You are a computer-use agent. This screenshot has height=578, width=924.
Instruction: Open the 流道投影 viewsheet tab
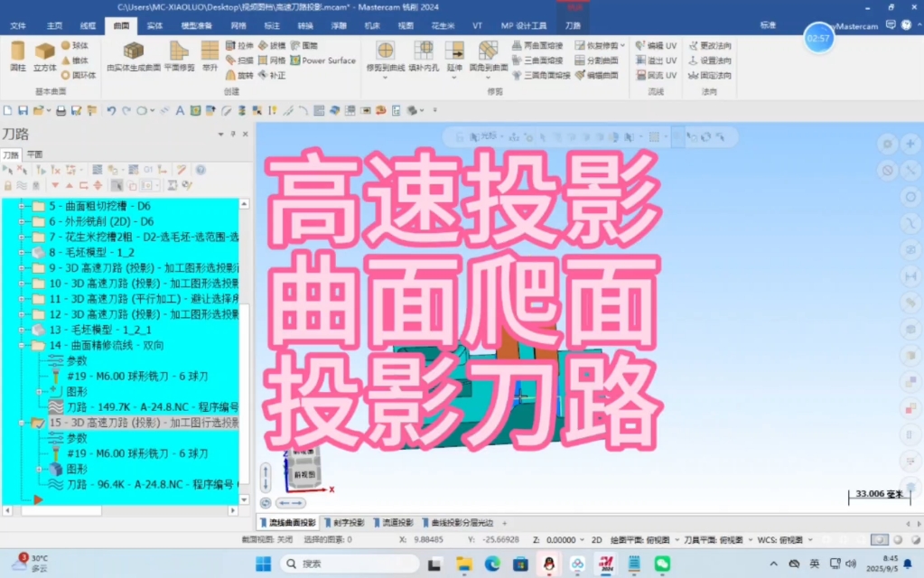(394, 523)
